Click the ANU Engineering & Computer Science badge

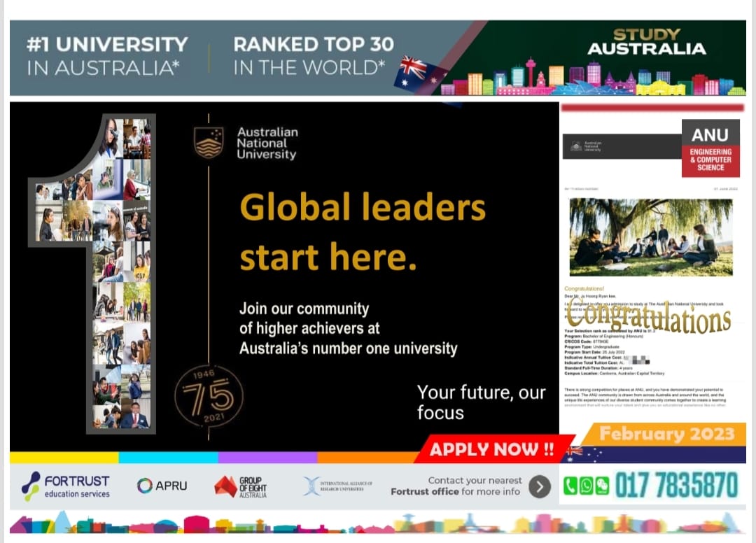tap(710, 148)
